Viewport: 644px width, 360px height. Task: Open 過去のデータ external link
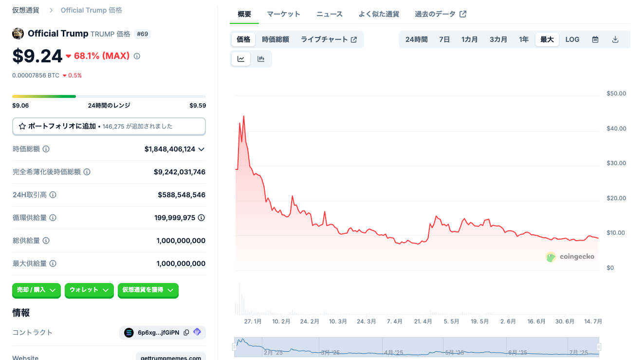click(440, 14)
